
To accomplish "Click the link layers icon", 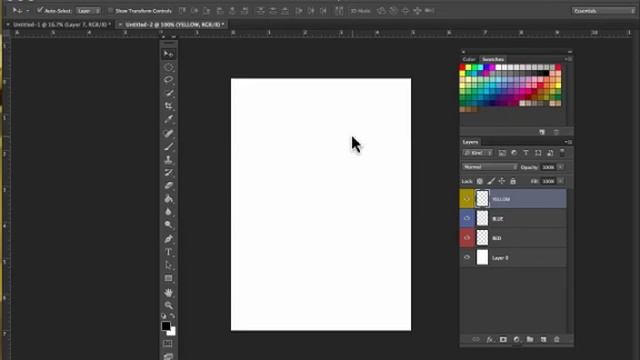I will 476,339.
